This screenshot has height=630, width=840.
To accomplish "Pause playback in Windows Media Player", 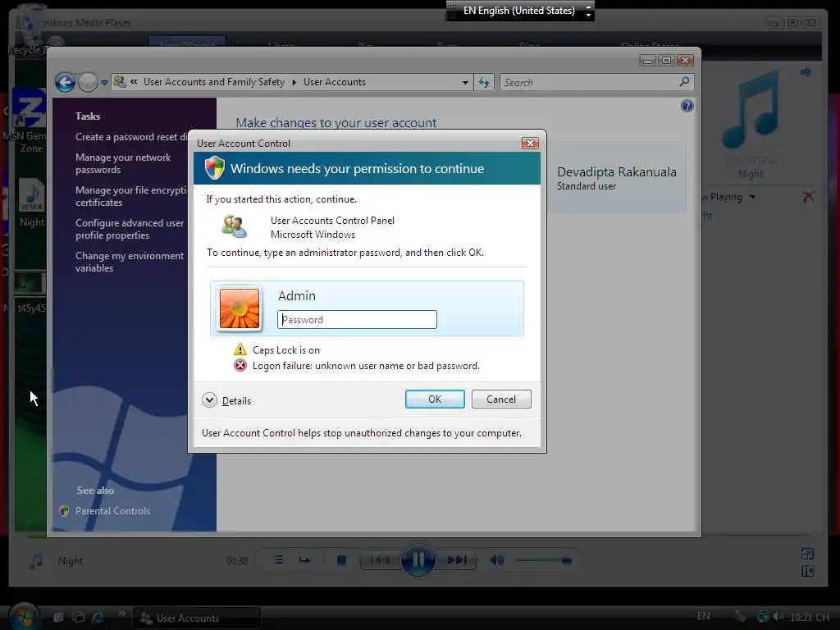I will click(x=418, y=560).
